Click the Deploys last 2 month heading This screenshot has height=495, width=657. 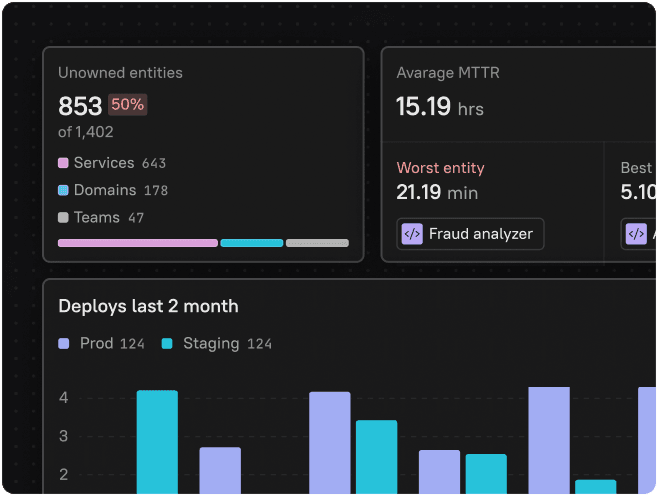148,306
